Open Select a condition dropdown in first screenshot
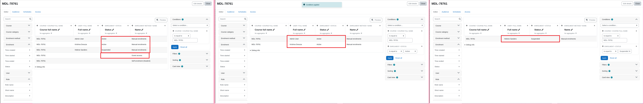Screen dimensions: 644x104 pyautogui.click(x=190, y=25)
